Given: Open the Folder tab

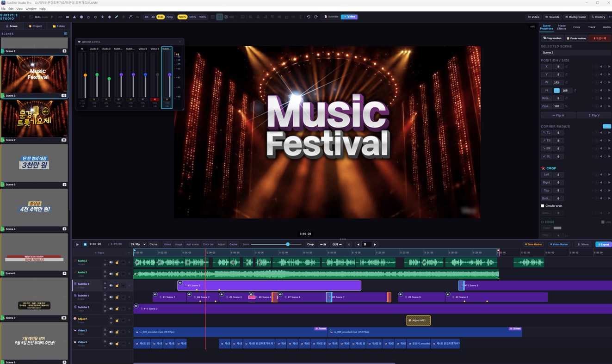Looking at the screenshot, I should (59, 26).
